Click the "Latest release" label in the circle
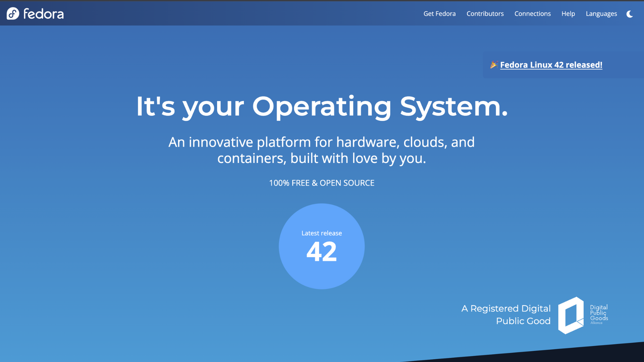The height and width of the screenshot is (362, 644). tap(321, 233)
